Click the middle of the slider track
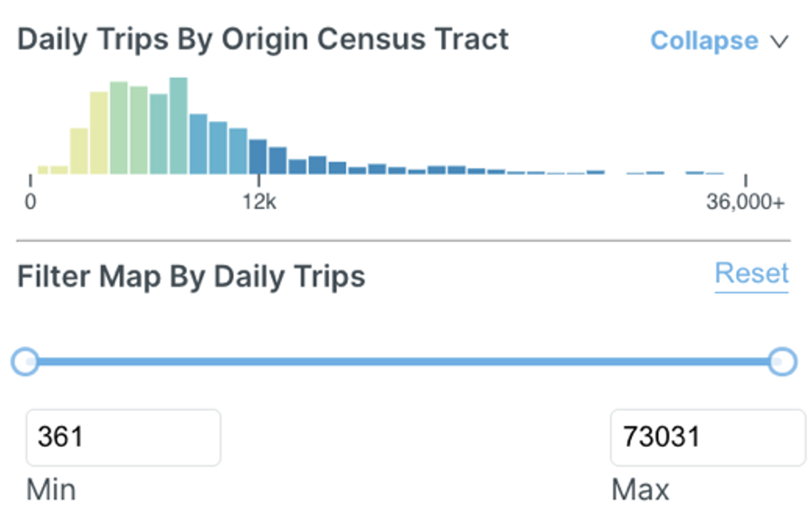This screenshot has height=528, width=812. 404,361
